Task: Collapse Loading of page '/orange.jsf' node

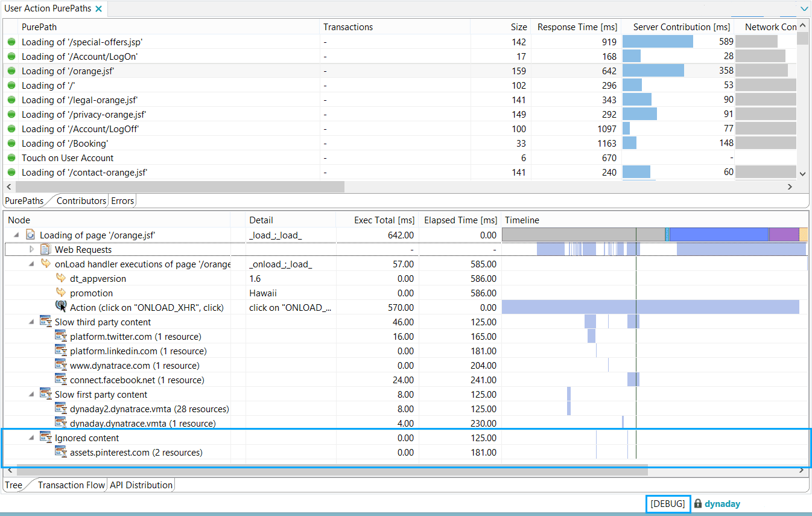Action: point(16,235)
